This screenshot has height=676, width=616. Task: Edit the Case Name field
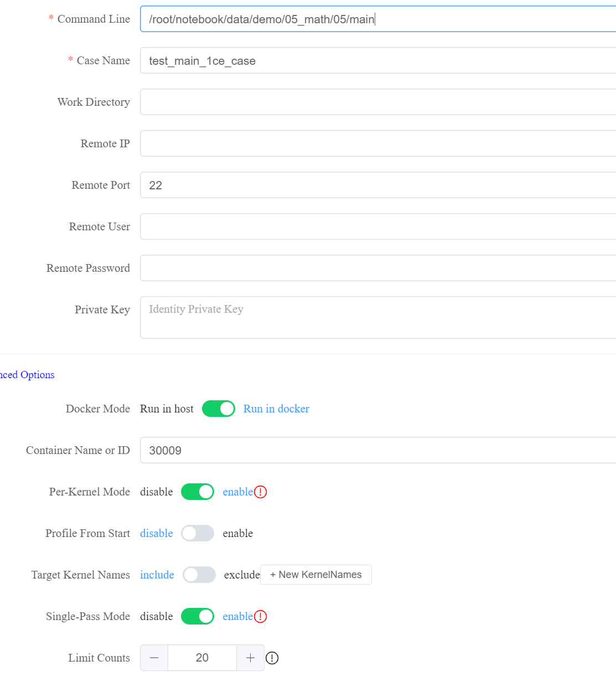376,61
